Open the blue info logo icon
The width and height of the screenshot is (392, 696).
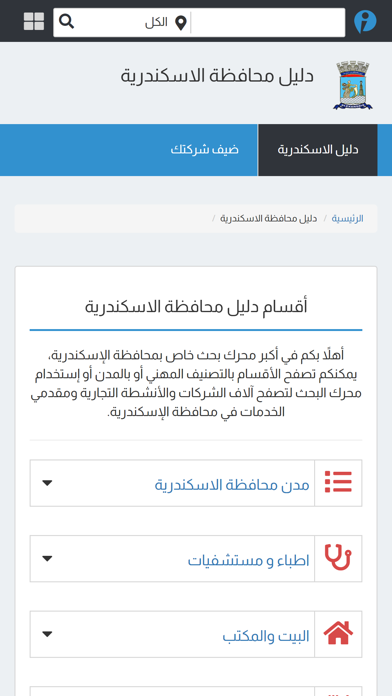tap(365, 21)
